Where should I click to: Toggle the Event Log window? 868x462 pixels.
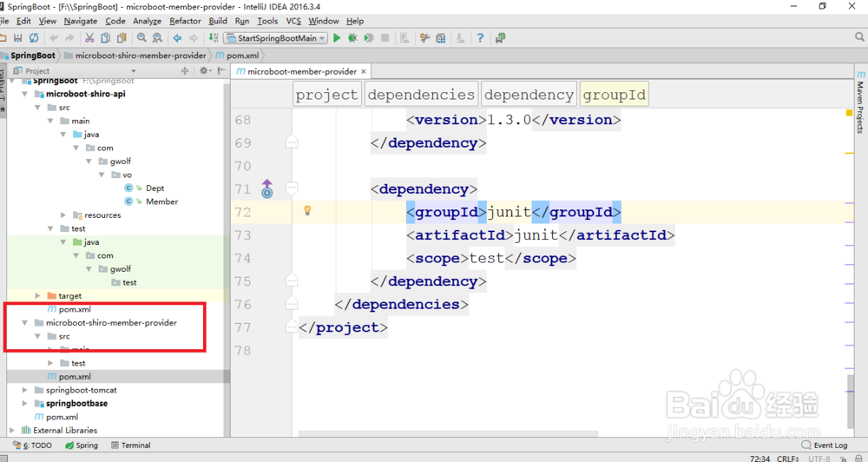pos(825,445)
